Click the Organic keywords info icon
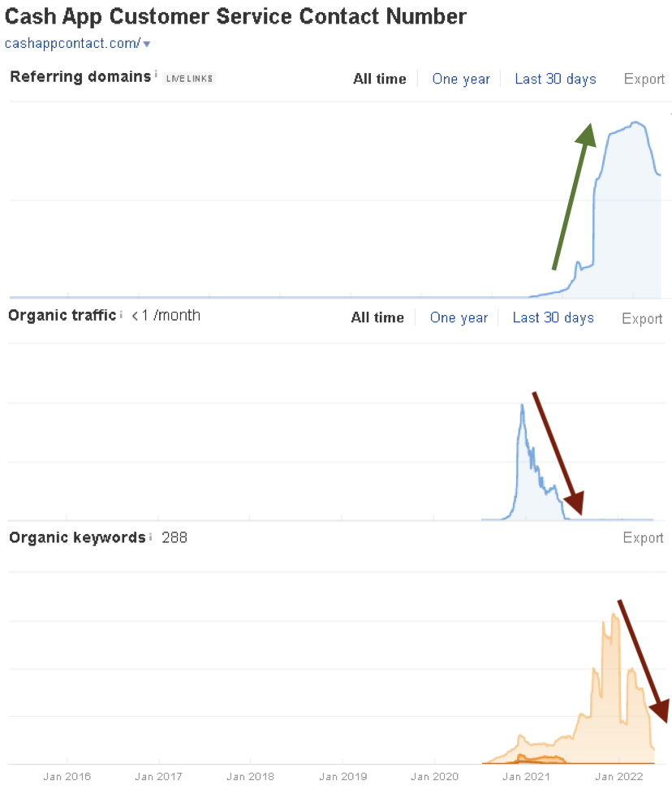672x802 pixels. point(151,537)
